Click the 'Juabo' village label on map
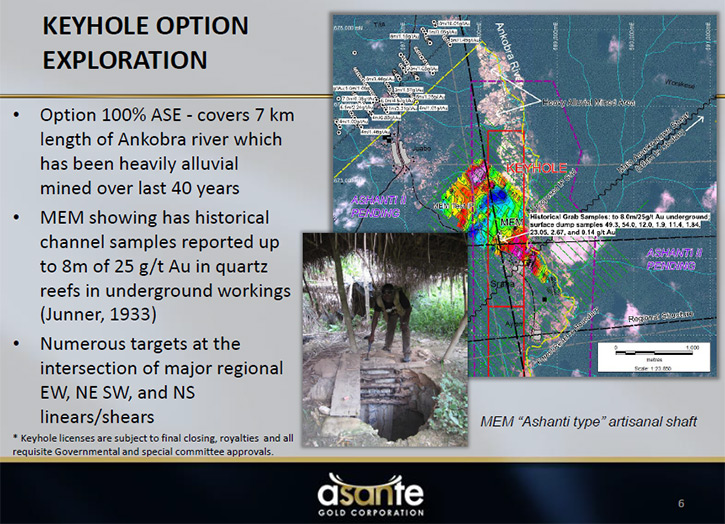725x524 pixels. pyautogui.click(x=421, y=148)
